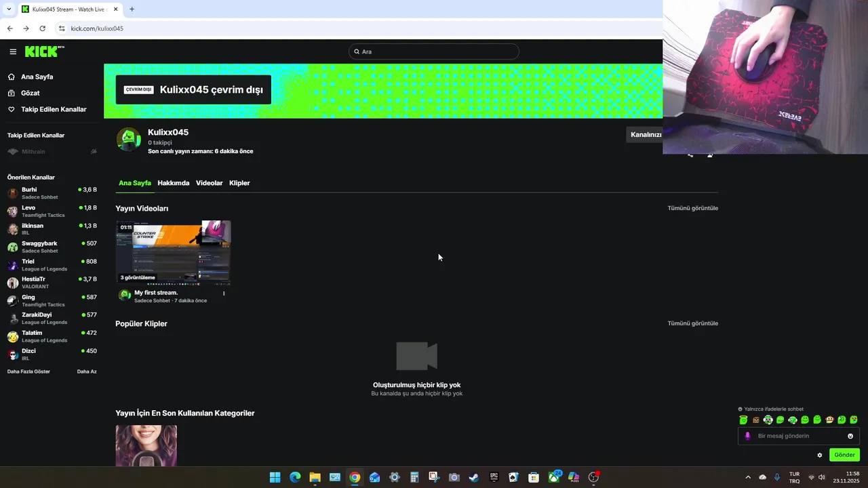868x488 pixels.
Task: Open Xbox app from taskbar
Action: point(554,477)
